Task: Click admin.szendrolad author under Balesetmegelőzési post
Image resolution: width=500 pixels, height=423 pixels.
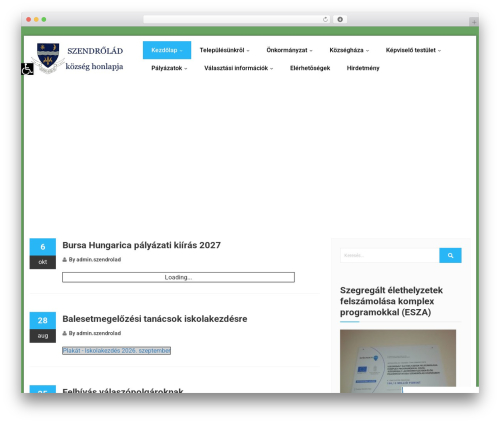Action: point(99,333)
